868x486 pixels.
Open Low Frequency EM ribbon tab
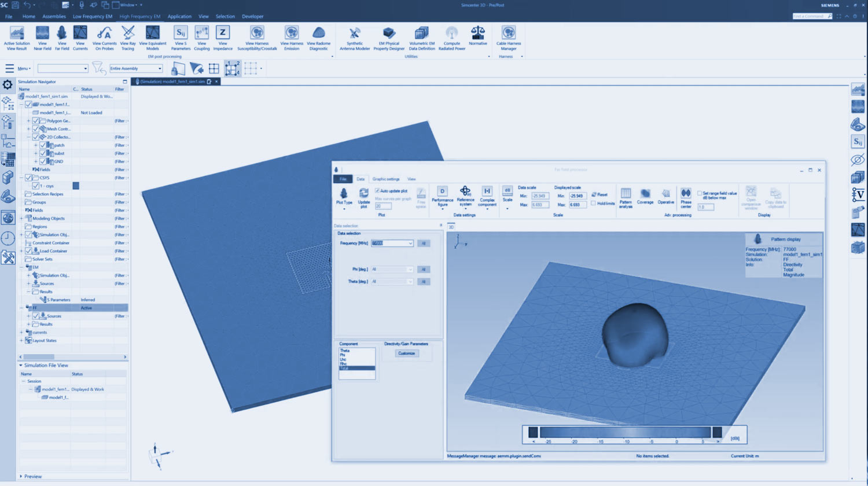[x=93, y=17]
